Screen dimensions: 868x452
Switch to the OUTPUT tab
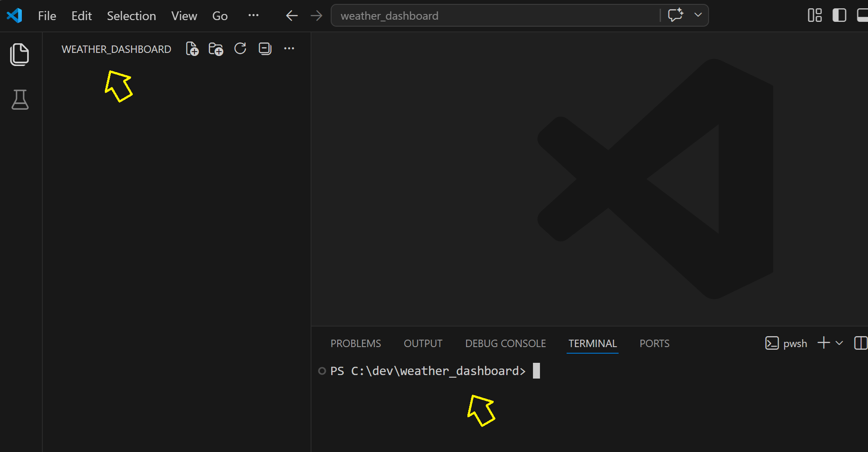(x=423, y=344)
